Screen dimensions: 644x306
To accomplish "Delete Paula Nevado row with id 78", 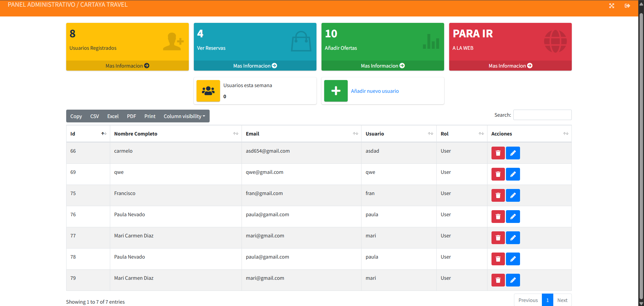I will [x=498, y=259].
